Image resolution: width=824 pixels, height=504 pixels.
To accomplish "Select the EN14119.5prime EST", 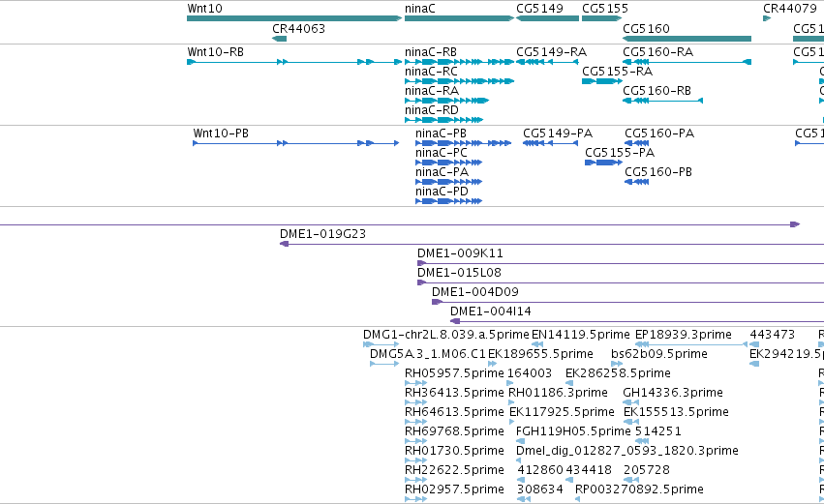I will (x=537, y=344).
